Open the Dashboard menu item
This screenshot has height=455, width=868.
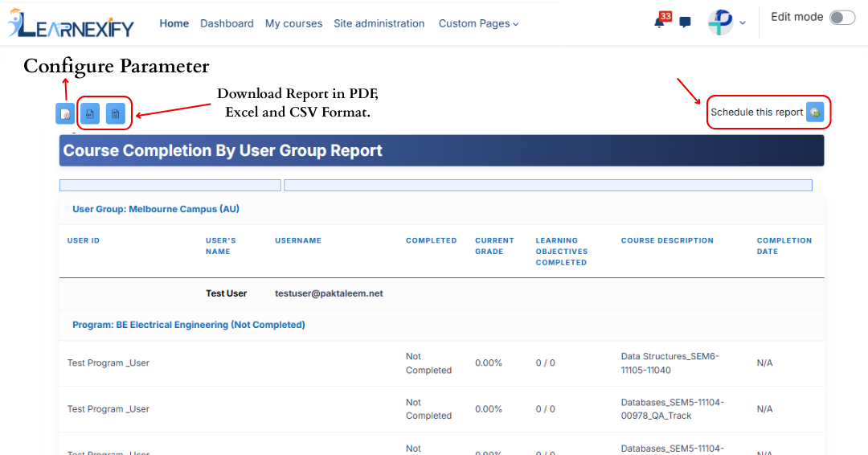[x=227, y=24]
